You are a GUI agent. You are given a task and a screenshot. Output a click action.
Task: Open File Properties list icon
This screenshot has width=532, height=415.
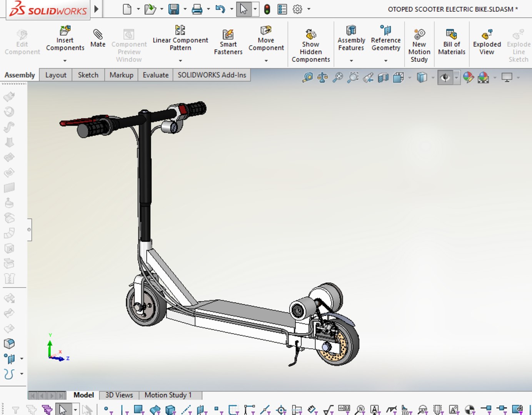coord(282,9)
